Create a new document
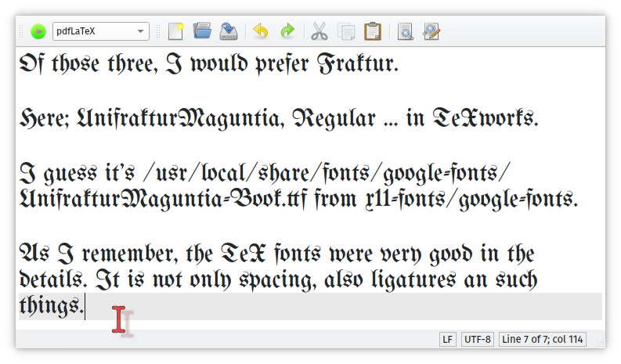This screenshot has height=364, width=621. [176, 31]
